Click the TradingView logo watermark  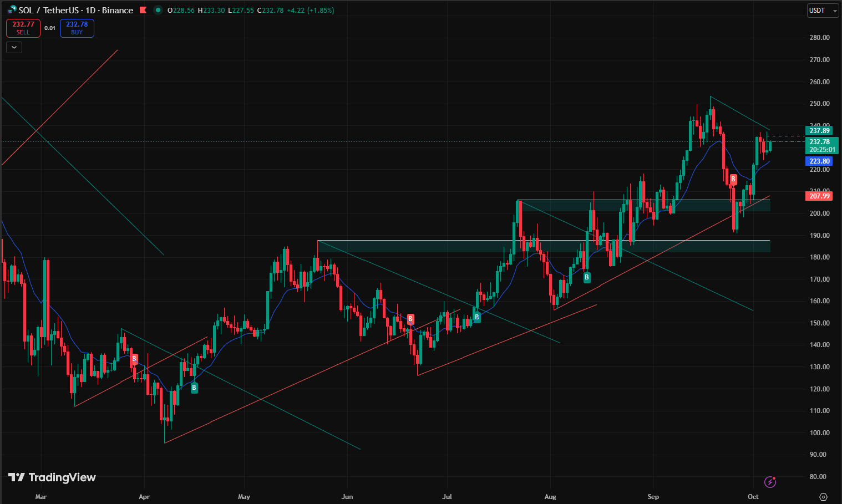[52, 477]
